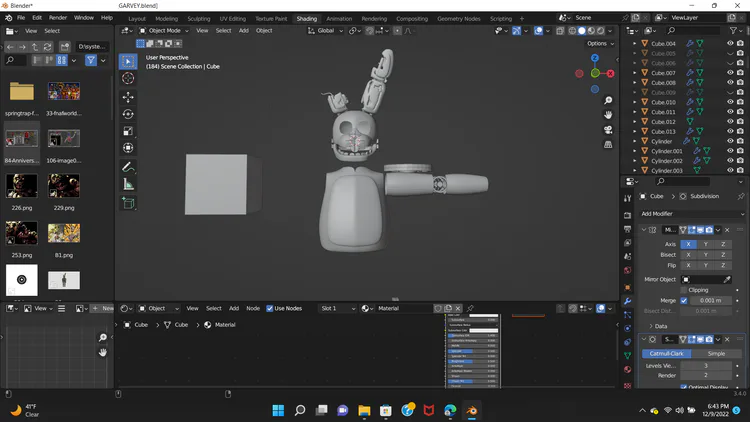750x422 pixels.
Task: Switch to the Geometry Nodes workspace tab
Action: [x=459, y=19]
